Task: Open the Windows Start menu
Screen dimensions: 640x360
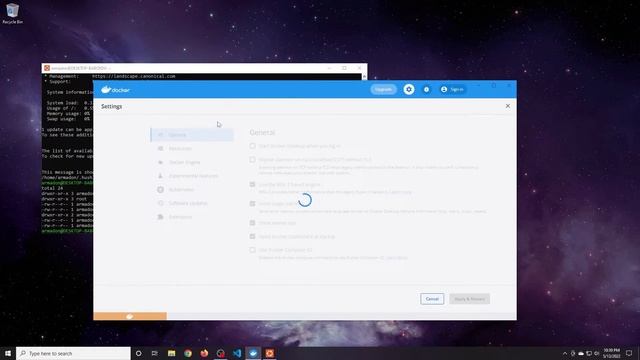Action: (8, 353)
